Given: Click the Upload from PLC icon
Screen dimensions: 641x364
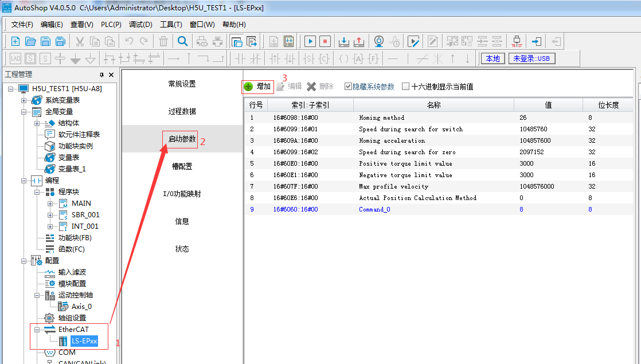Looking at the screenshot, I should point(359,41).
